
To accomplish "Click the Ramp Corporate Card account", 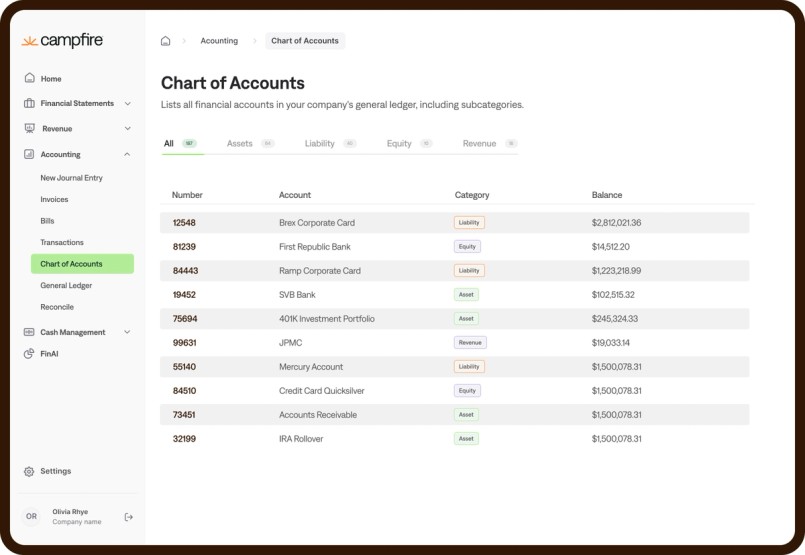I will point(320,271).
